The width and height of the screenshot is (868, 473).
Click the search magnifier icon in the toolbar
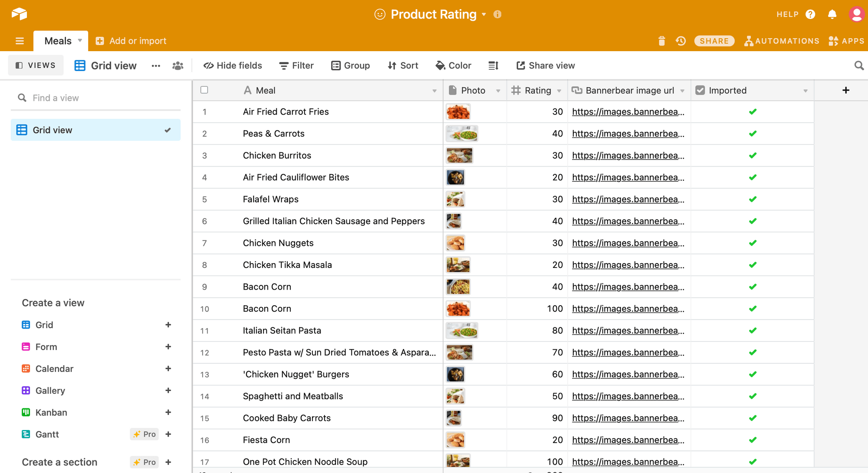(x=858, y=65)
